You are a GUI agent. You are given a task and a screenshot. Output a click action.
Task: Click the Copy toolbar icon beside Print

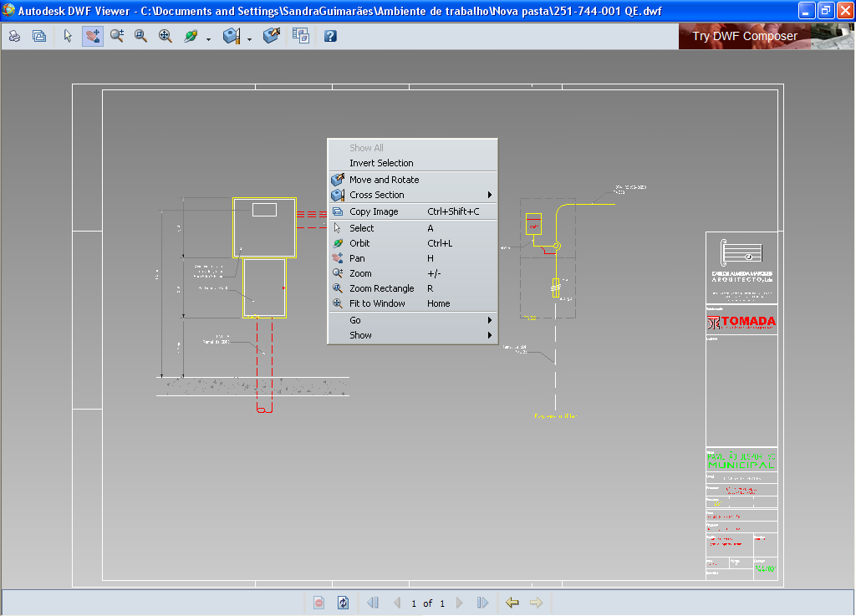(39, 36)
